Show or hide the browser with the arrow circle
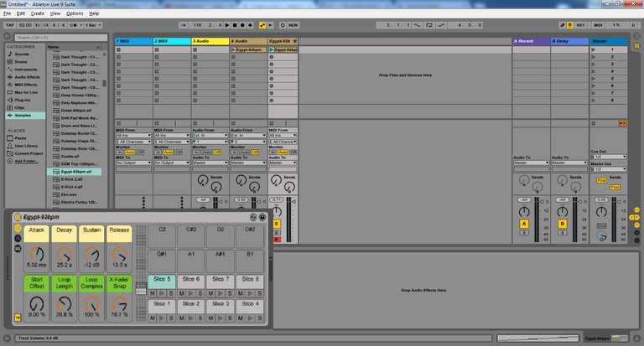644x346 pixels. [7, 36]
